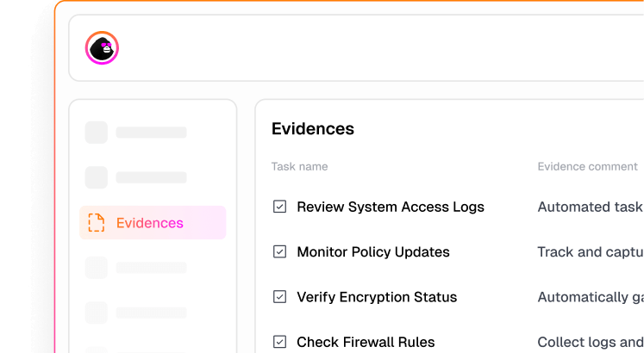Image resolution: width=644 pixels, height=353 pixels.
Task: Select the topmost placeholder item in sidebar
Action: 136,133
